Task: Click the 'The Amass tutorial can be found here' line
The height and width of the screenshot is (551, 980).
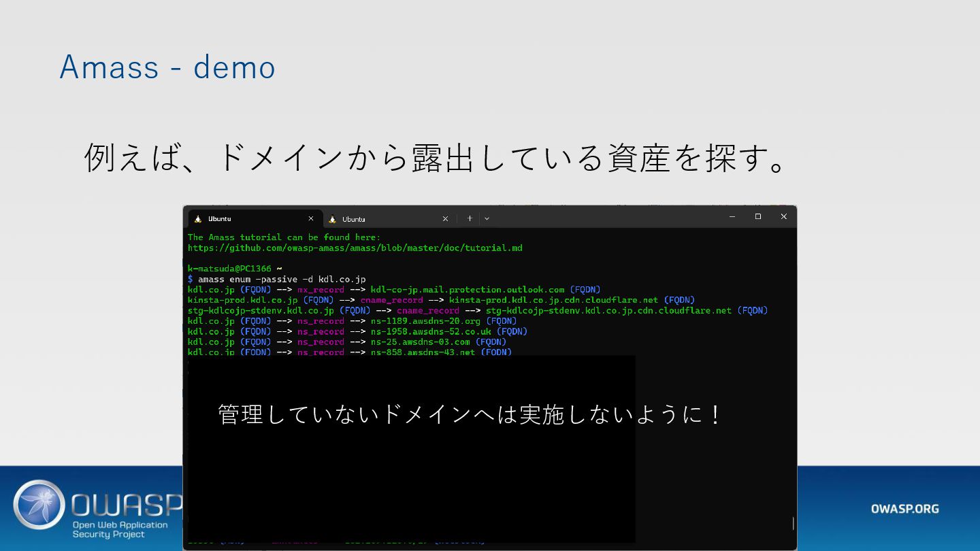Action: 284,237
